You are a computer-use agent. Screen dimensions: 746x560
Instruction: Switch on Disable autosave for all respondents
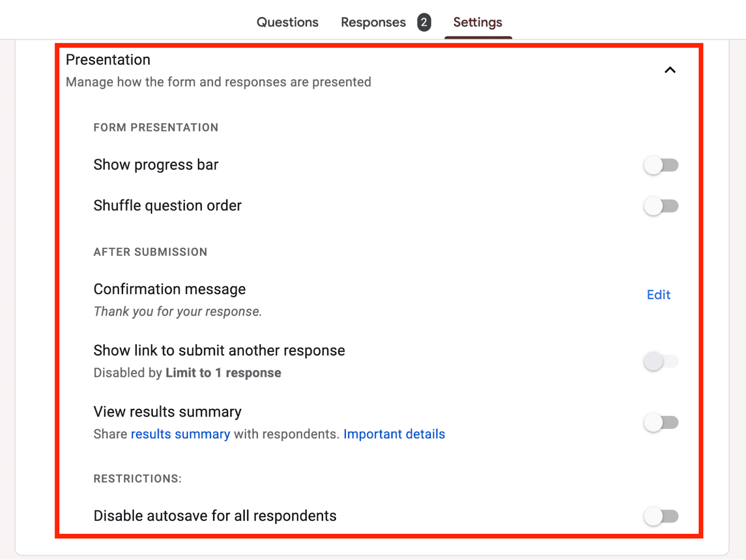pos(661,516)
